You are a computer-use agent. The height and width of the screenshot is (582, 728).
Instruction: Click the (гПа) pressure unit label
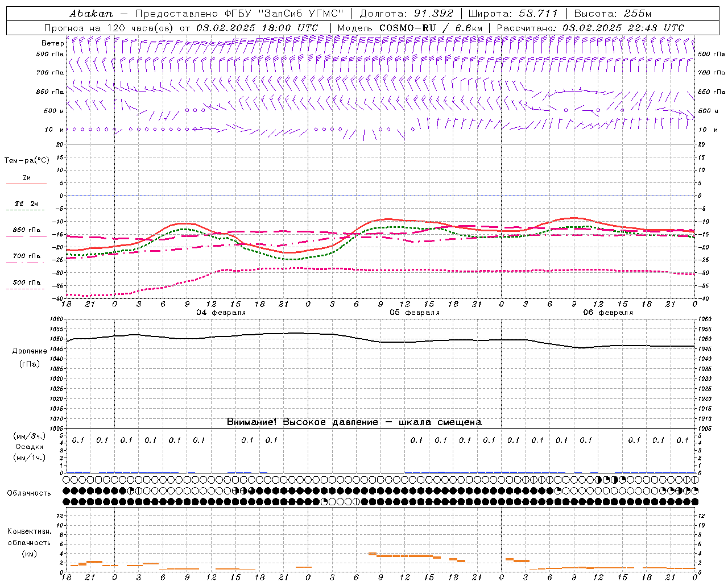pos(30,364)
